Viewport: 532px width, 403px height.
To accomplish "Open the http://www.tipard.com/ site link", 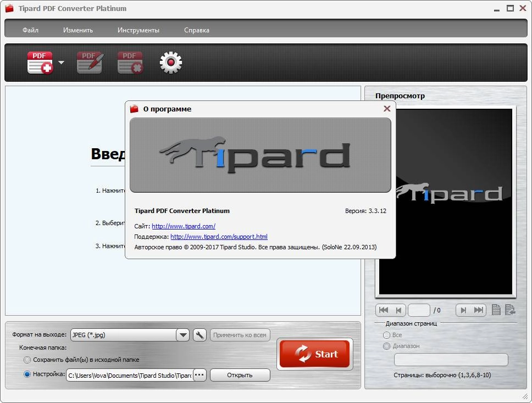I will pos(184,226).
